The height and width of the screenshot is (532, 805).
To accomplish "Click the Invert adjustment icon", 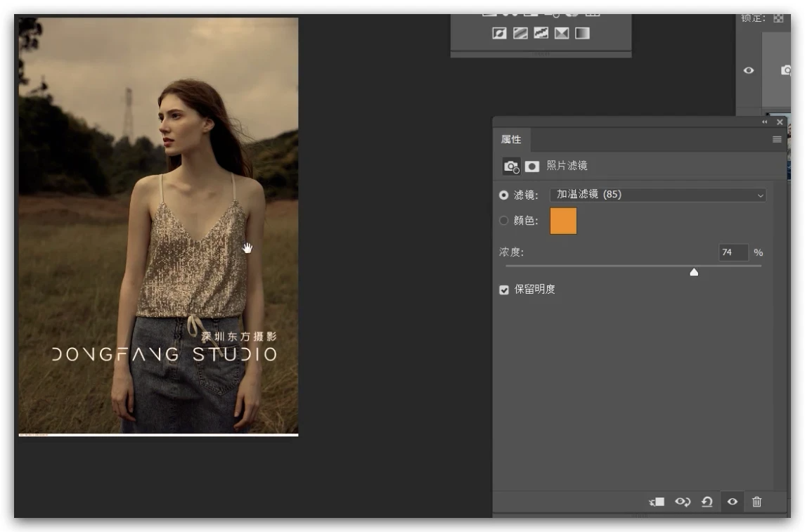I will pos(499,33).
